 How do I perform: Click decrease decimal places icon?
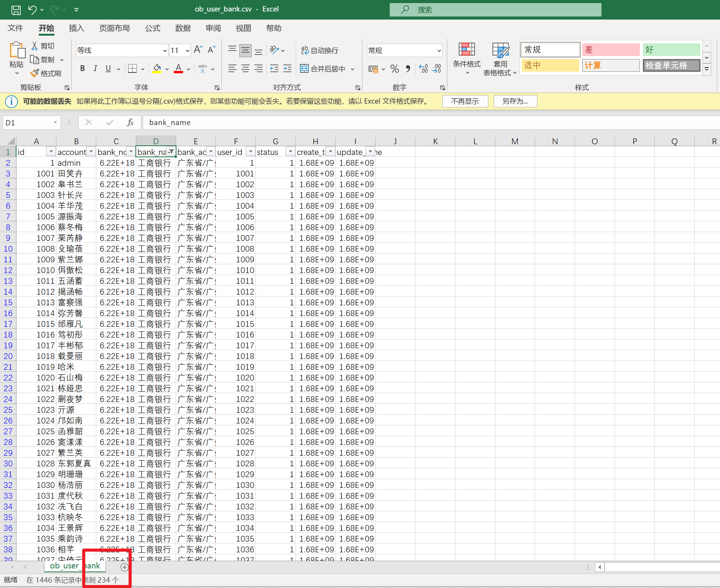(437, 69)
